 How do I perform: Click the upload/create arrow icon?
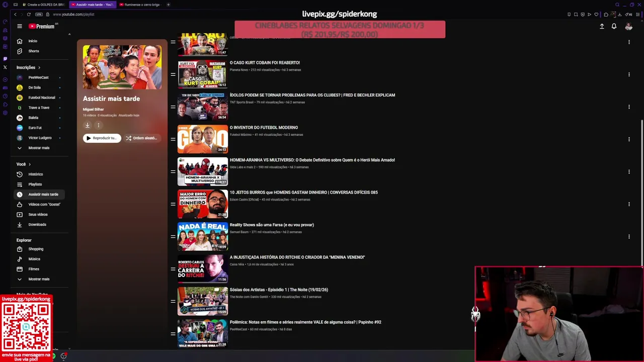click(602, 26)
